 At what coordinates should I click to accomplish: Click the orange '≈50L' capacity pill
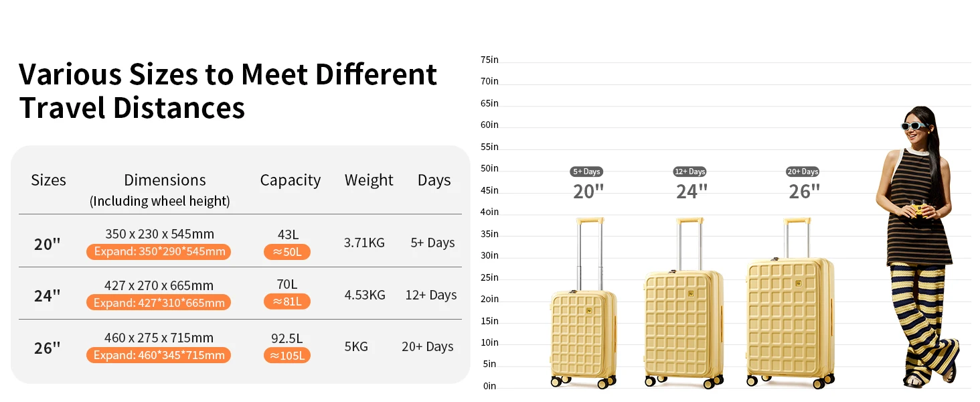click(287, 252)
